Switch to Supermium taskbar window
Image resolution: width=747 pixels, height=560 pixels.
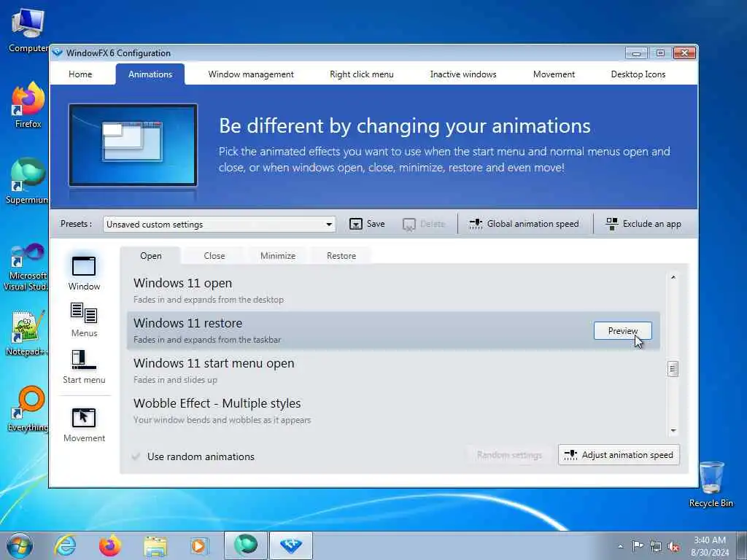point(245,545)
